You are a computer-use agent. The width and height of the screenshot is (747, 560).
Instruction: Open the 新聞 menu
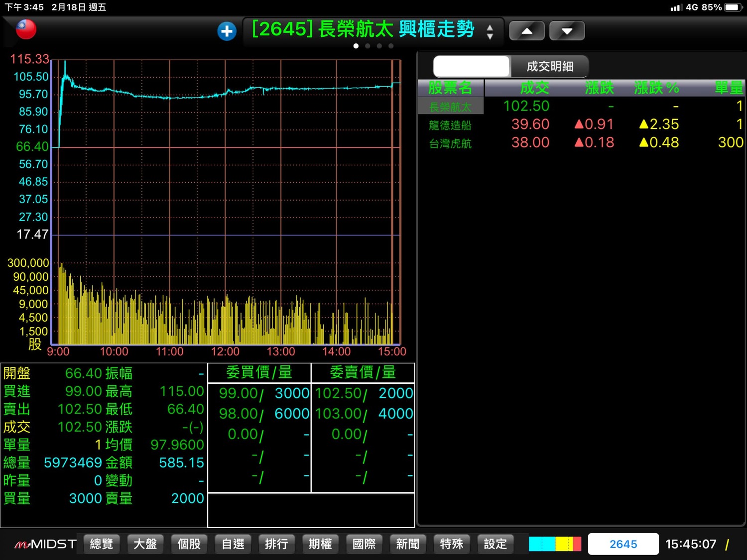coord(408,544)
